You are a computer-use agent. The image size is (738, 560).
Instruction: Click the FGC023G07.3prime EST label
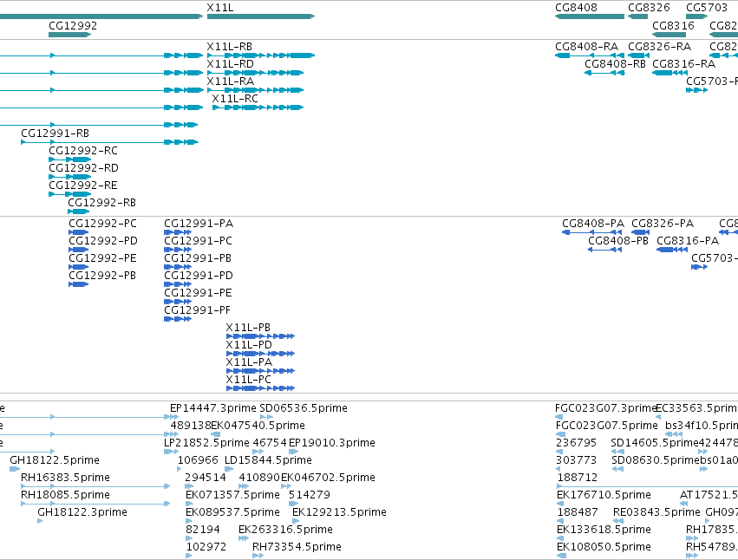[x=606, y=408]
